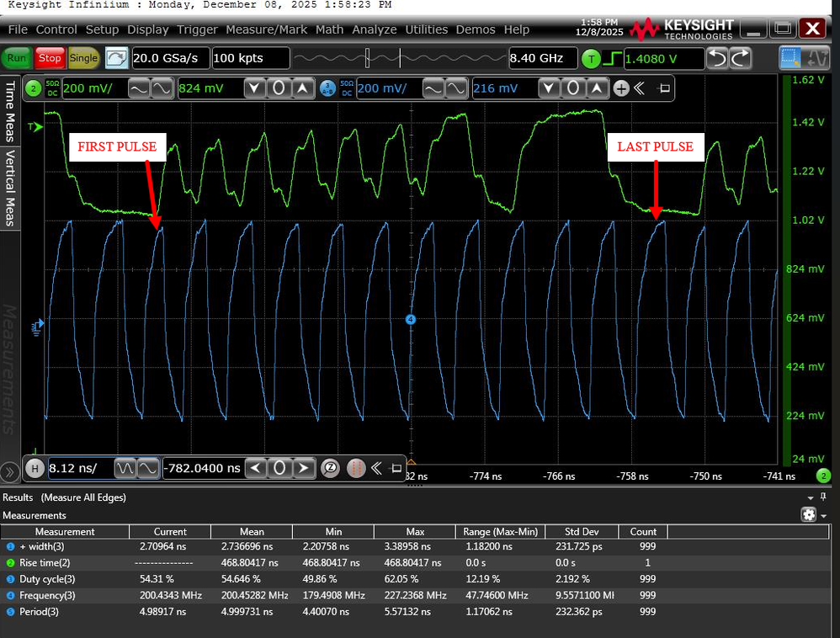
Task: Open the Results panel dropdown arrow
Action: coord(811,497)
